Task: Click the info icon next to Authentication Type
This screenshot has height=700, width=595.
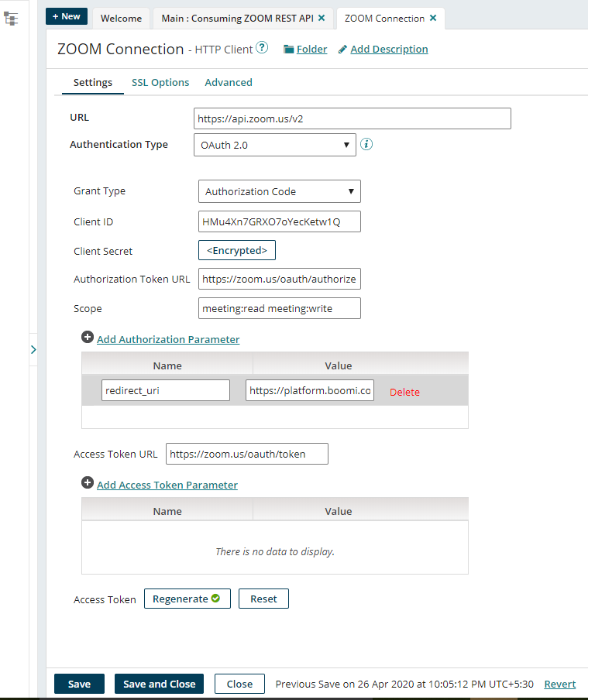Action: click(x=367, y=144)
